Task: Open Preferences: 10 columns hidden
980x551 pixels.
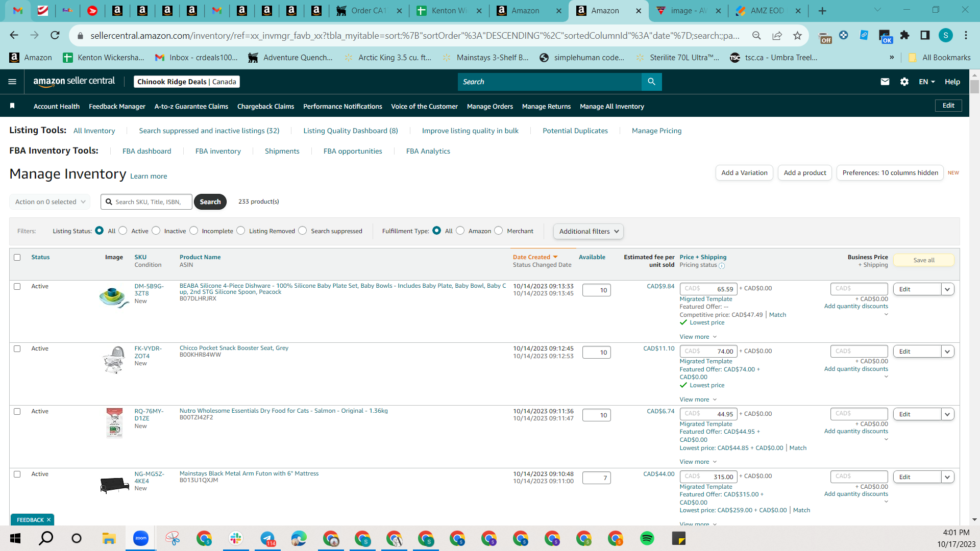Action: click(x=890, y=173)
